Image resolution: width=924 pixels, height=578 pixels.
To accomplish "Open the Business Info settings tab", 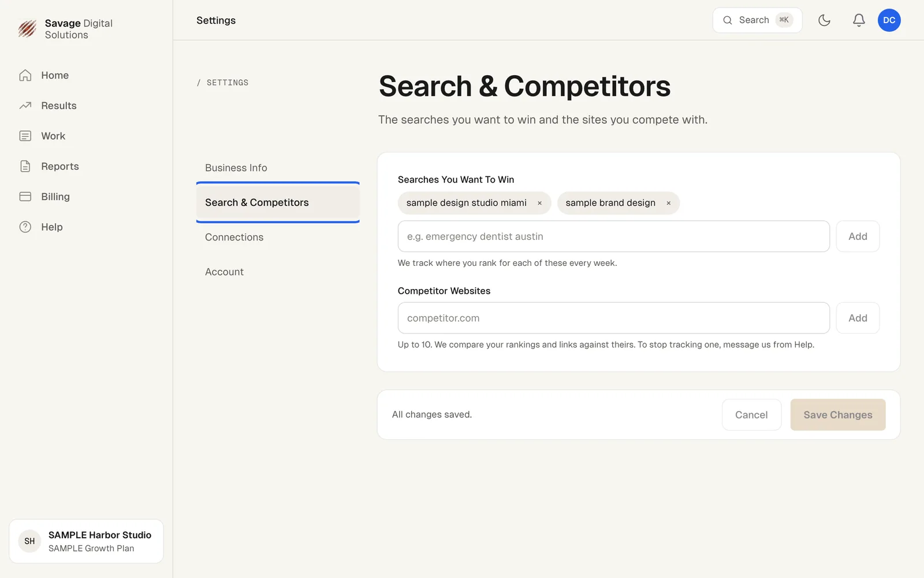I will coord(278,168).
